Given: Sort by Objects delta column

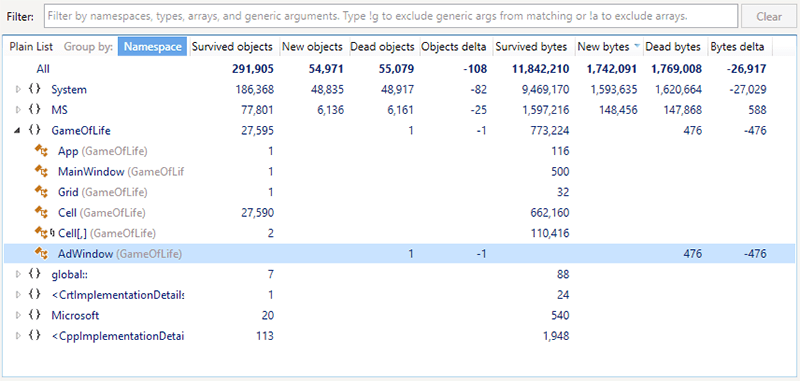Looking at the screenshot, I should pyautogui.click(x=455, y=46).
